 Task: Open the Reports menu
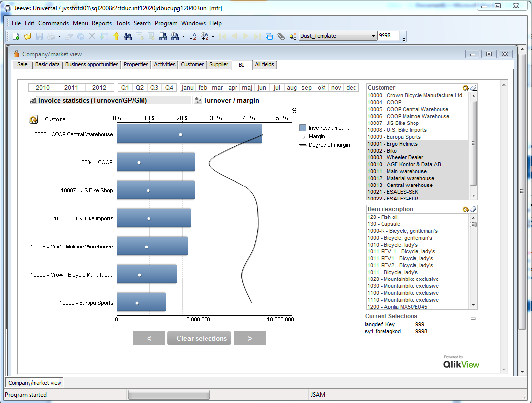(102, 23)
